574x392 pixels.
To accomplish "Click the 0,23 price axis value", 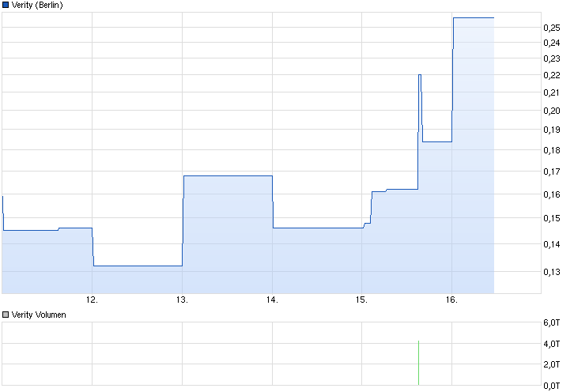I will coord(552,58).
